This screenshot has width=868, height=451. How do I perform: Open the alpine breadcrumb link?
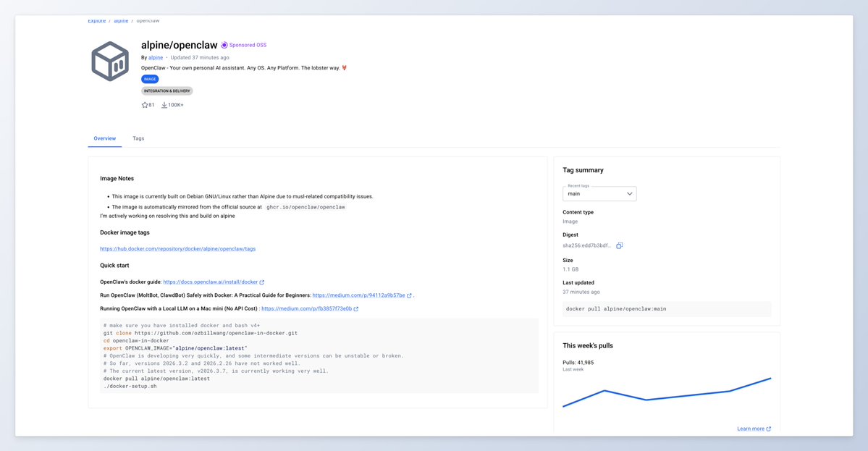point(121,20)
